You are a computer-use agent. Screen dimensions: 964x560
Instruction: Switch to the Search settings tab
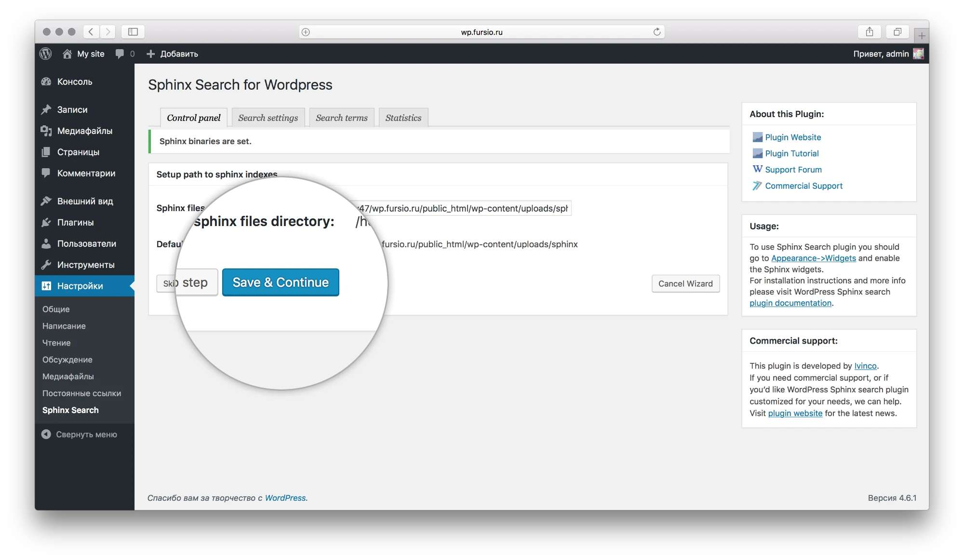[x=268, y=118]
